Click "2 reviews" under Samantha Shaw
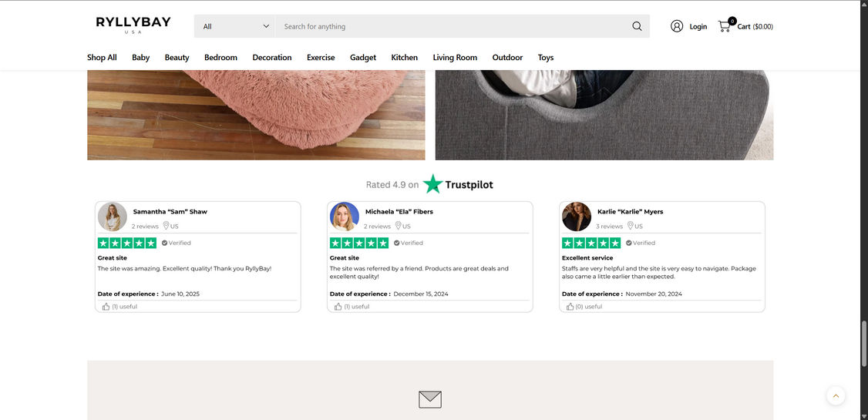Image resolution: width=868 pixels, height=420 pixels. click(145, 226)
